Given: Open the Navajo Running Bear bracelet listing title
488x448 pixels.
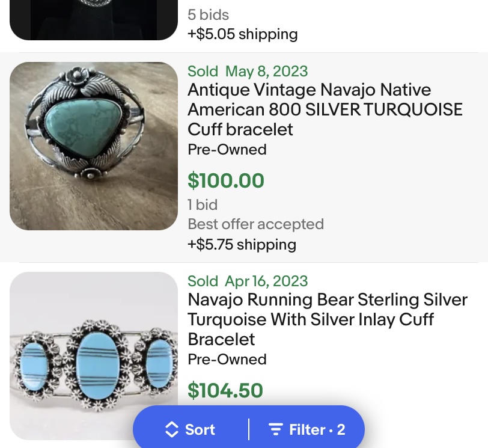Looking at the screenshot, I should pyautogui.click(x=327, y=319).
